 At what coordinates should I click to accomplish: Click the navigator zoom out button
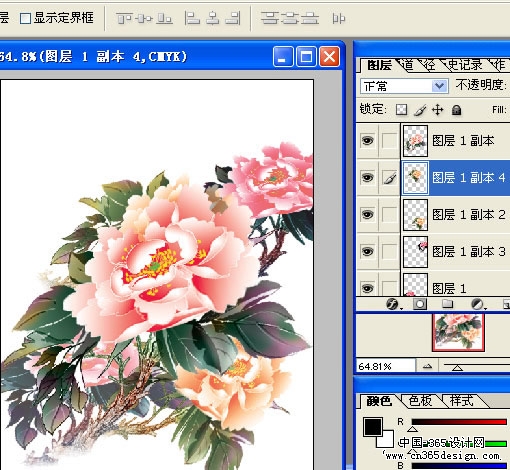pyautogui.click(x=427, y=367)
